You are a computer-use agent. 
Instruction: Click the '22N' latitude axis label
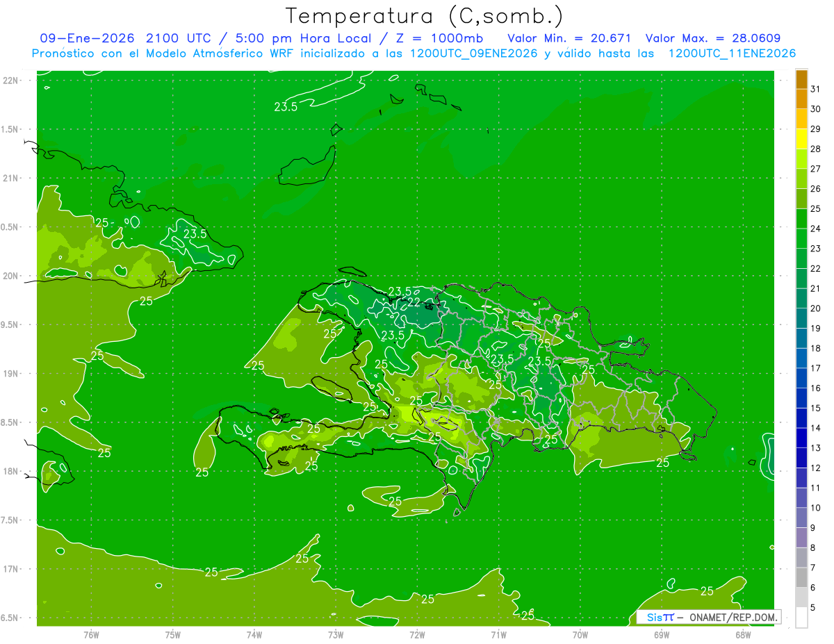pyautogui.click(x=11, y=81)
